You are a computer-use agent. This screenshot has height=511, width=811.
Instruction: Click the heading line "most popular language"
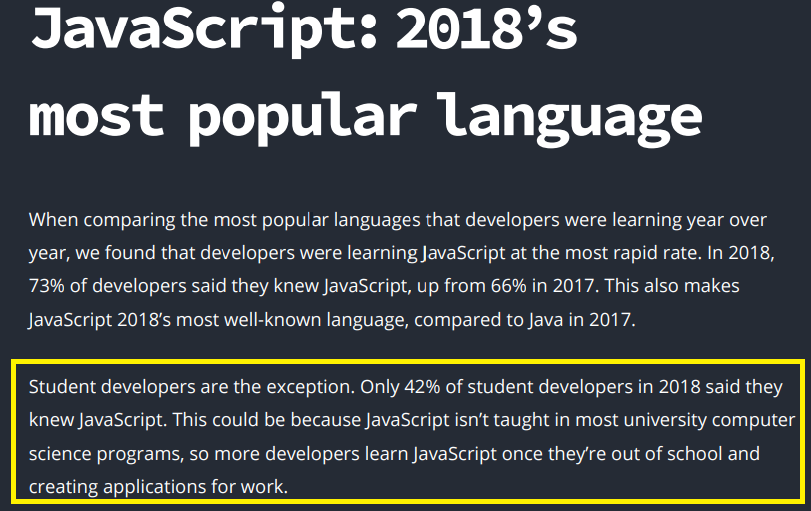[365, 118]
